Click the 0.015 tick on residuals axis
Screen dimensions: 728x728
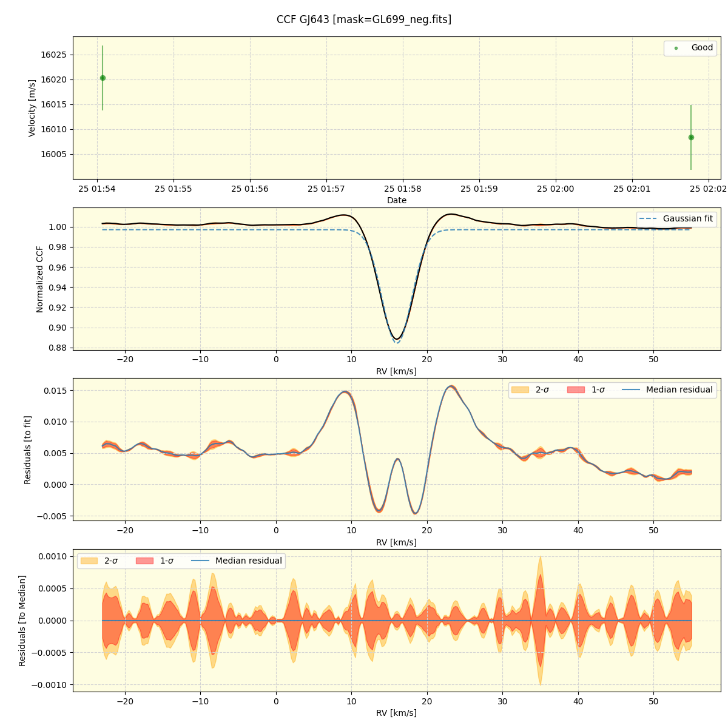pos(55,390)
